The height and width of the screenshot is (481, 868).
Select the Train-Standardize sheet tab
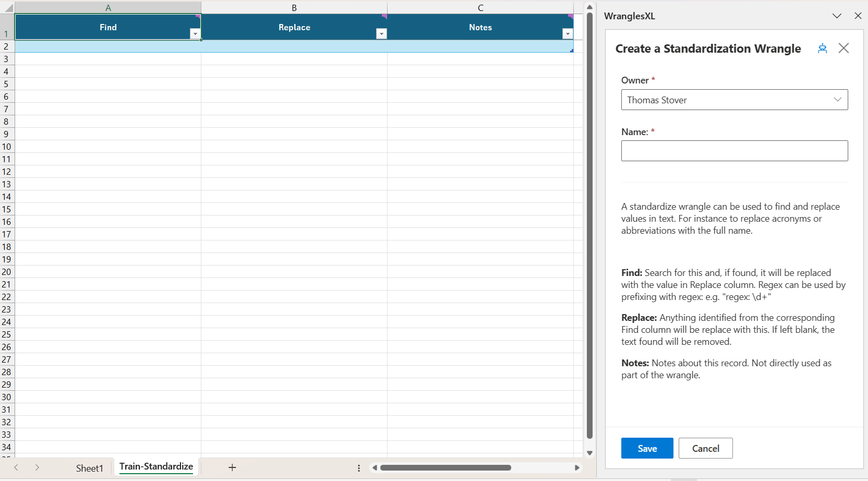[x=156, y=466]
